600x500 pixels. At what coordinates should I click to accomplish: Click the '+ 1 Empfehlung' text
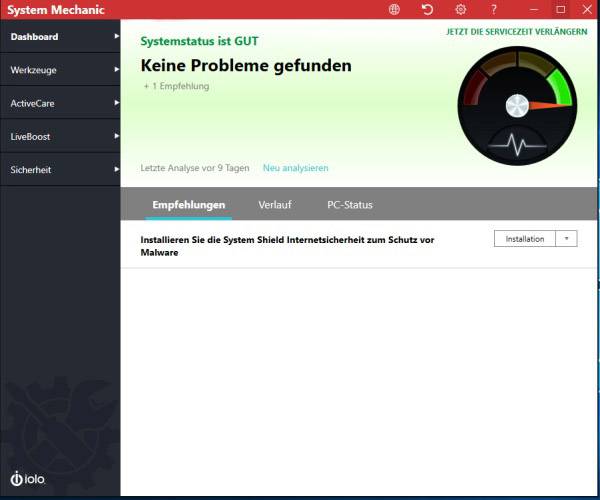pyautogui.click(x=176, y=86)
